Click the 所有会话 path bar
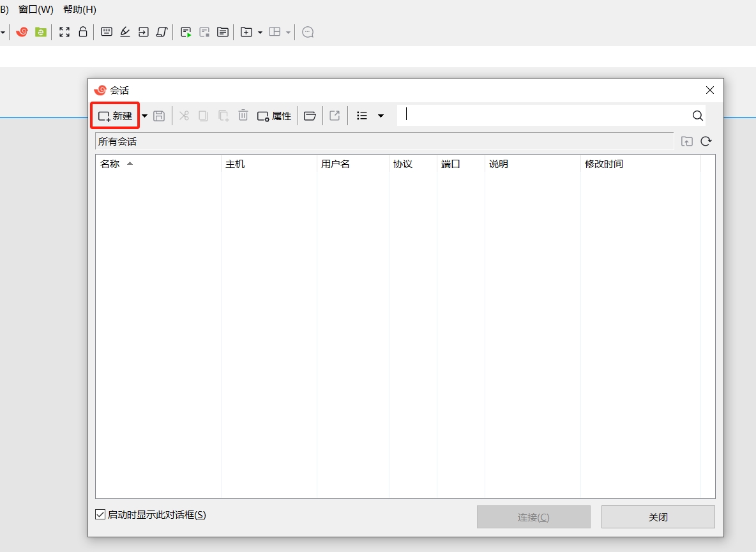This screenshot has width=756, height=552. (384, 141)
